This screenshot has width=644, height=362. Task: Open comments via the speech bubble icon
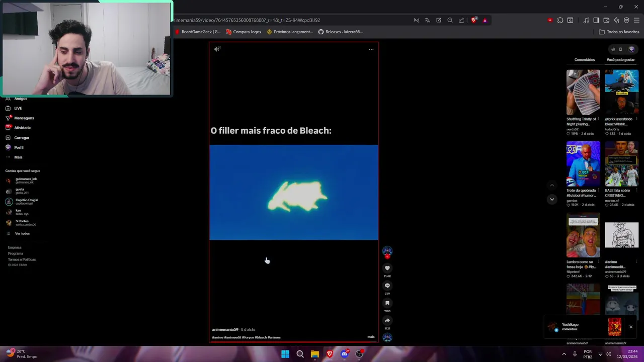[387, 286]
